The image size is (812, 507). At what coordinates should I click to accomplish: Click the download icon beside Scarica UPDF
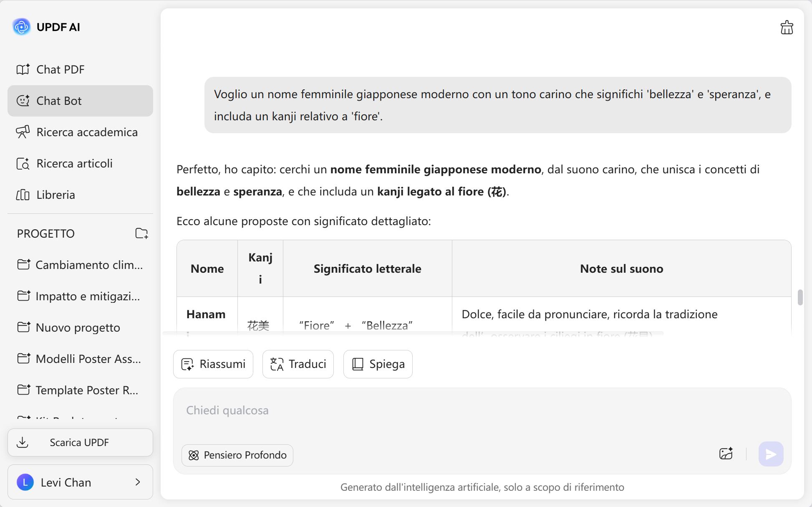23,442
